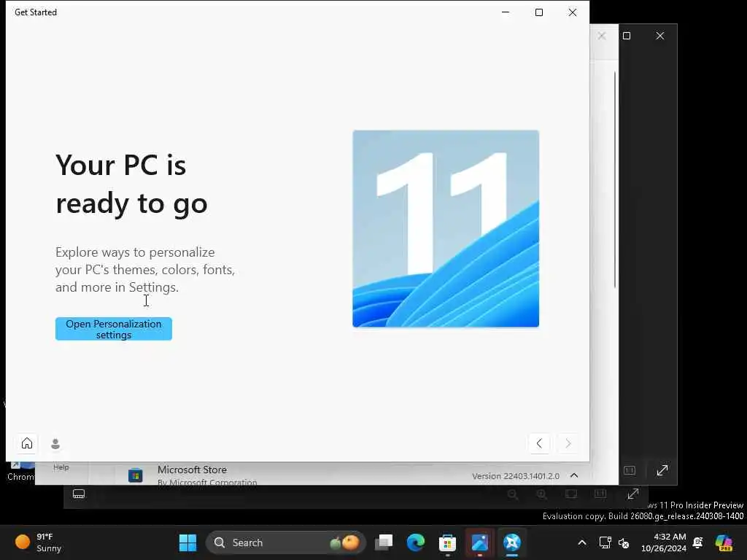747x560 pixels.
Task: Launch Microsoft Edge from the taskbar
Action: [415, 542]
